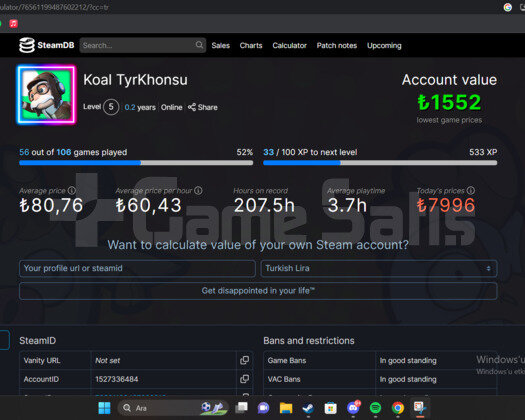Click the Get disappointed in your life button
525x420 pixels.
pos(258,291)
